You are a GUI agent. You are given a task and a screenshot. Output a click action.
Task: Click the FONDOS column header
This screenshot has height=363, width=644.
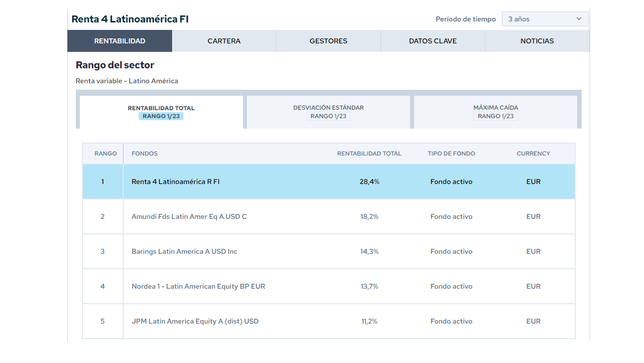pos(145,154)
